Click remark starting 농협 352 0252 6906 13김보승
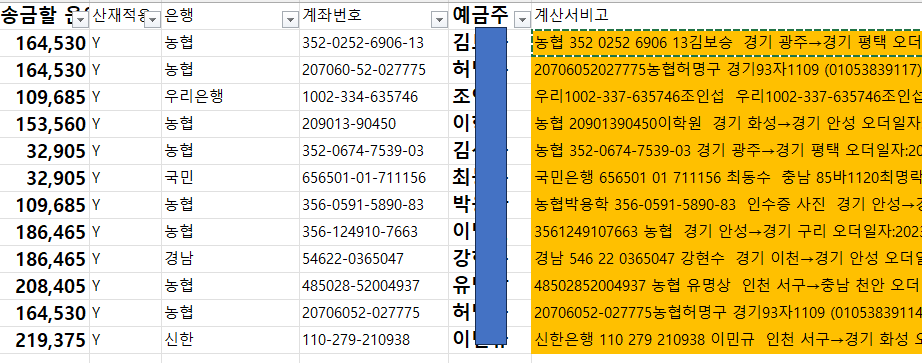Screen dimensions: 922x363 [x=727, y=43]
